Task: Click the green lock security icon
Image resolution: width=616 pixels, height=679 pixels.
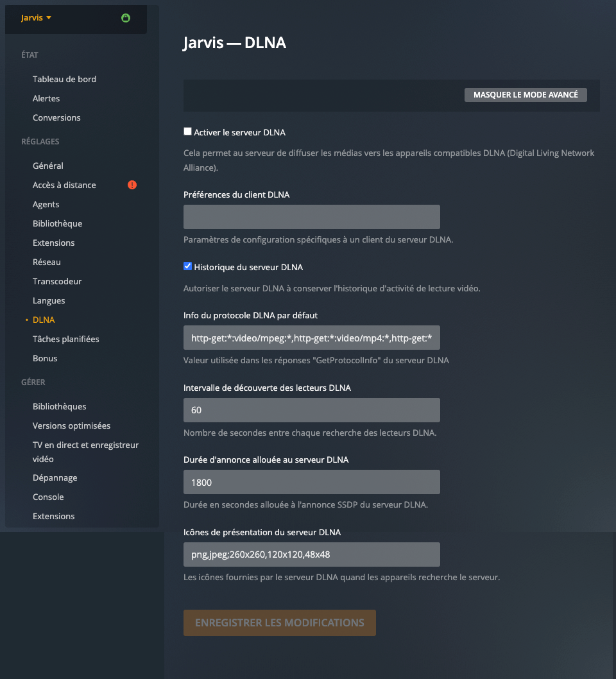Action: 126,18
